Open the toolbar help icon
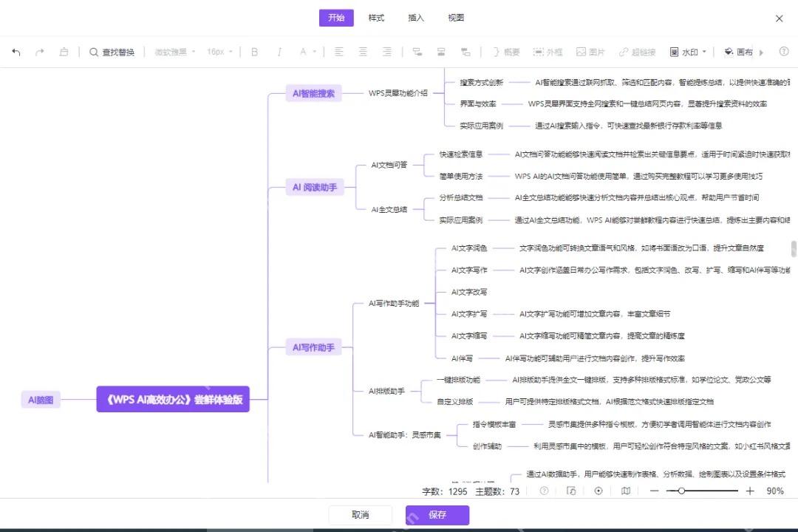This screenshot has width=798, height=532. pyautogui.click(x=784, y=52)
